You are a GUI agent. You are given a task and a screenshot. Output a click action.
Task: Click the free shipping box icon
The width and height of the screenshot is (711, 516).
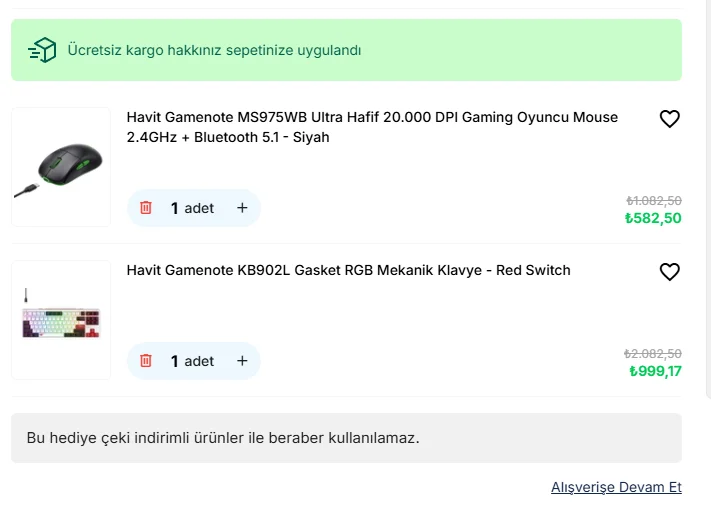pyautogui.click(x=42, y=50)
